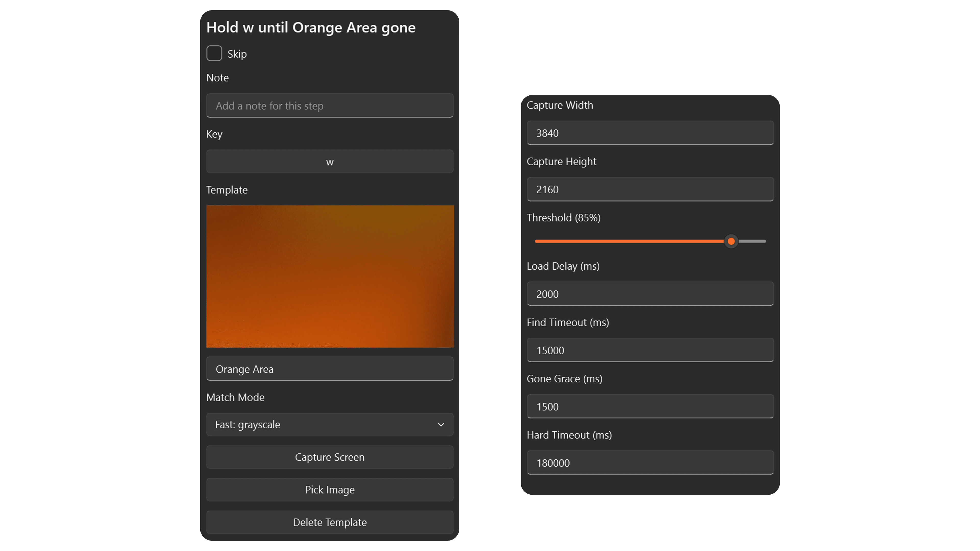Click the Hard Timeout (ms) label
Image resolution: width=980 pixels, height=551 pixels.
569,435
